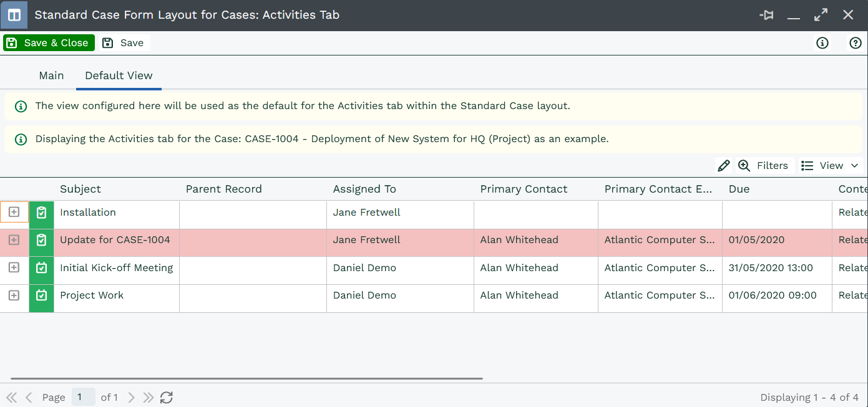This screenshot has width=868, height=407.
Task: Click the page number input field
Action: point(83,398)
